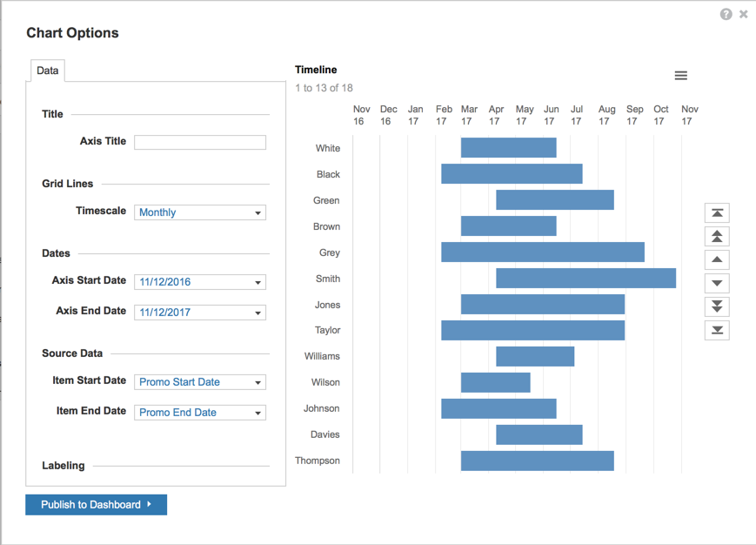Screen dimensions: 756x545
Task: Move up one row with single arrow
Action: pos(717,259)
